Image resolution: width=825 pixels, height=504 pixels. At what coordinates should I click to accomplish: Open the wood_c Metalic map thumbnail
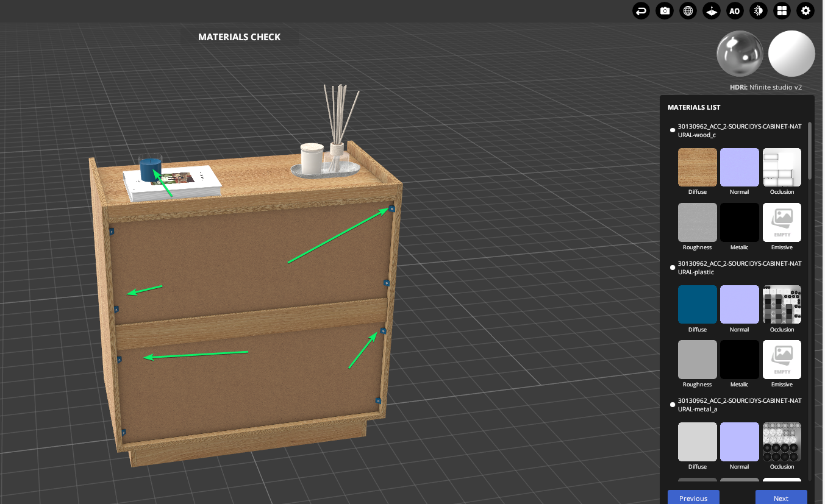click(740, 222)
